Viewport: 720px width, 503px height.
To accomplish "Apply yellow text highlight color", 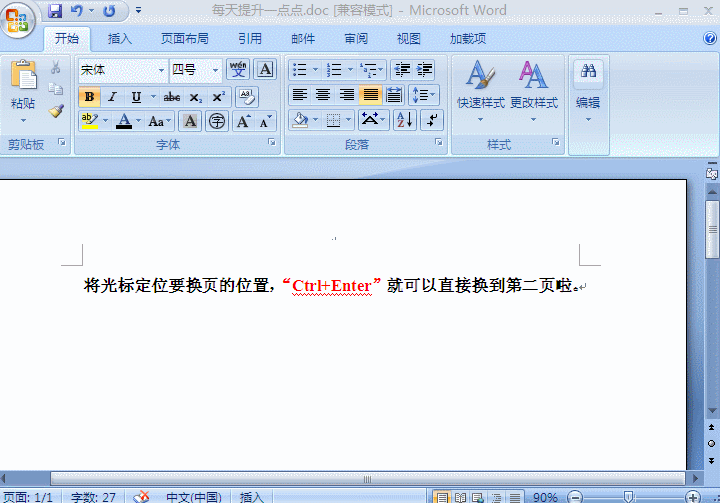I will point(90,121).
